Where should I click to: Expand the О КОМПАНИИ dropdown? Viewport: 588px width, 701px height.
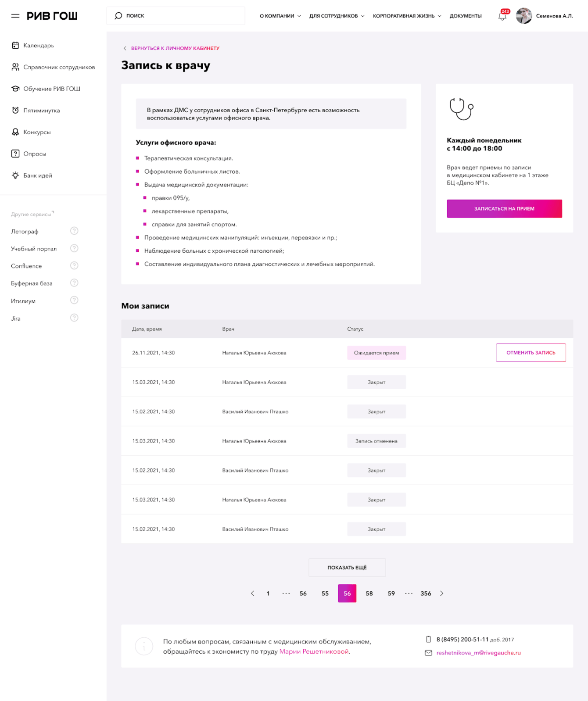point(280,16)
